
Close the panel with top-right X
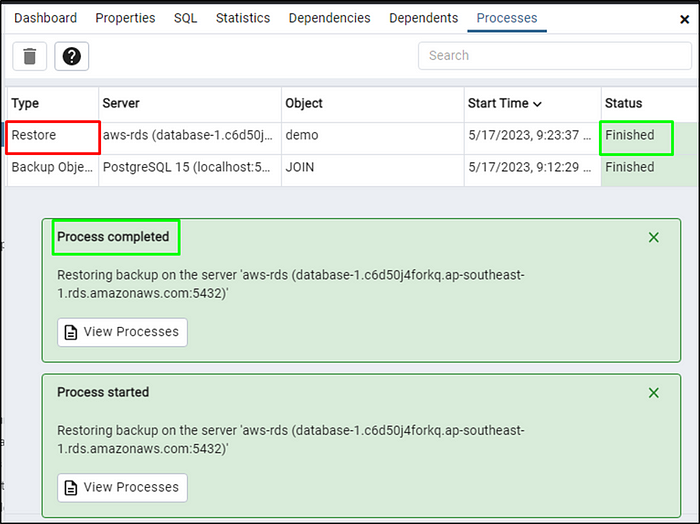click(x=684, y=19)
